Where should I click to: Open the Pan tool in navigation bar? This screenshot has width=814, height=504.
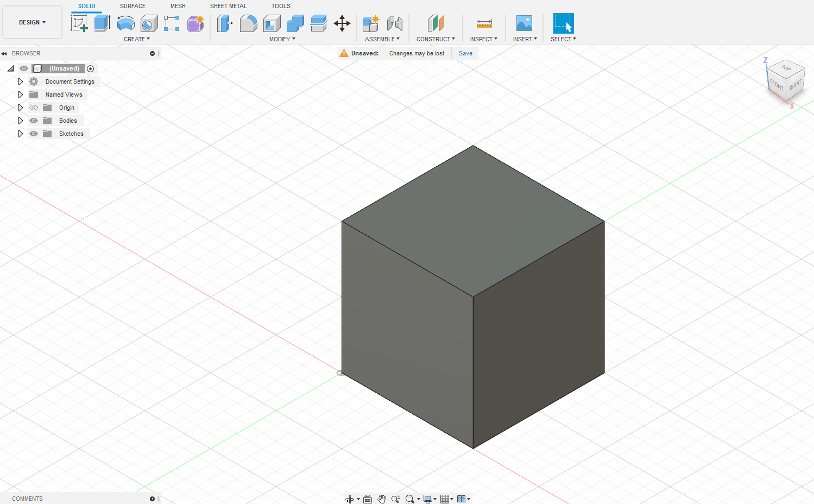(381, 498)
